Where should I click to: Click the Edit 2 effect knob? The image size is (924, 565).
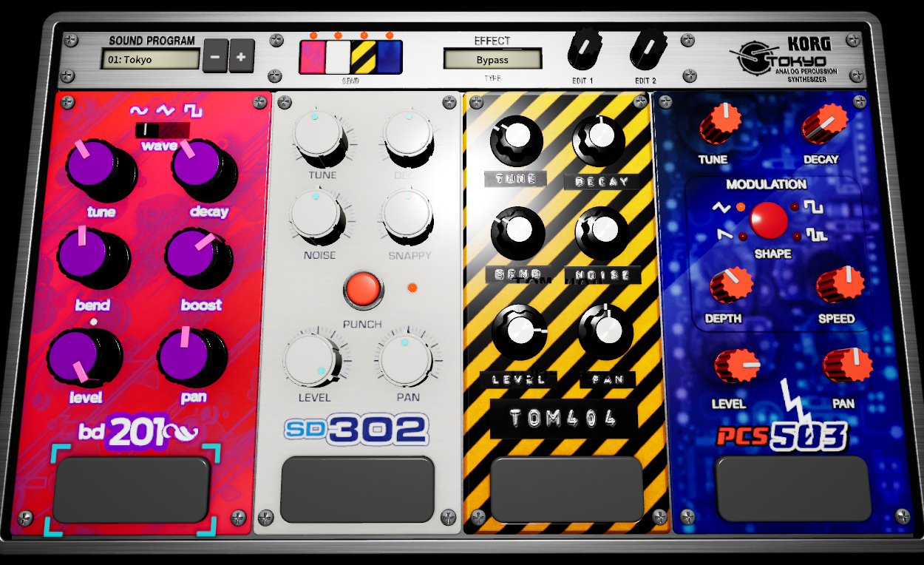click(647, 50)
